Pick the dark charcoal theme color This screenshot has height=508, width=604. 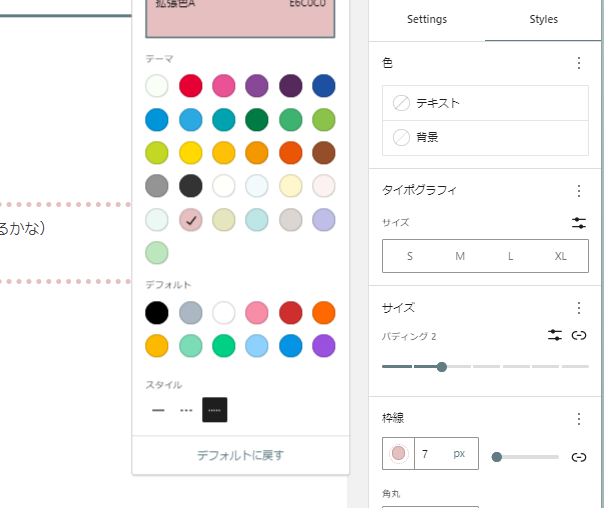coord(190,186)
